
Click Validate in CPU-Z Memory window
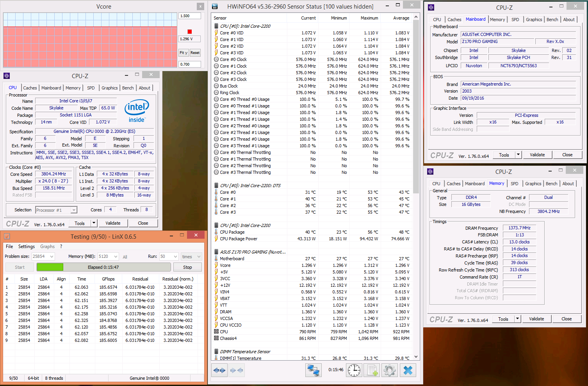(536, 319)
